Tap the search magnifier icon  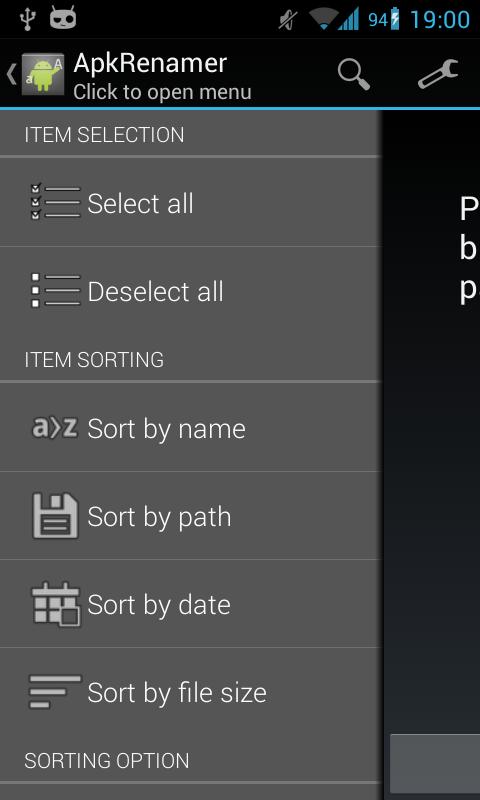(354, 75)
